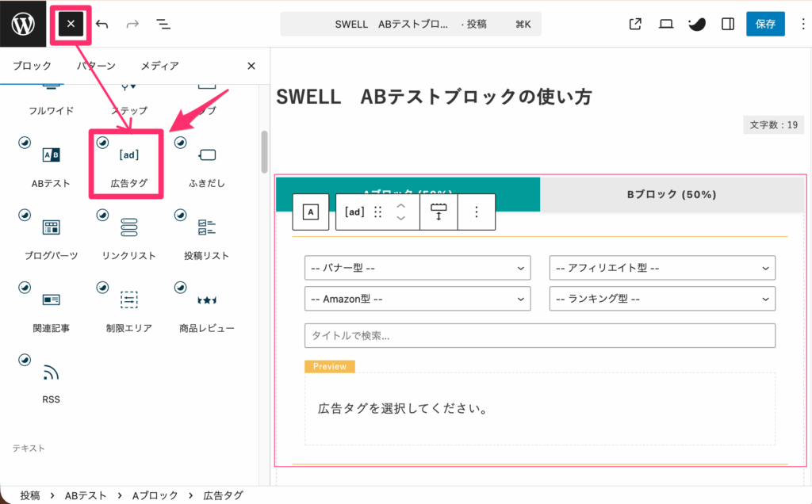Undo the last change
Image resolution: width=812 pixels, height=504 pixels.
pos(101,24)
